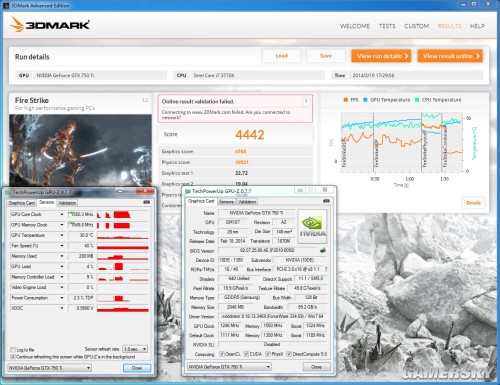The image size is (500, 385).
Task: Open GPU Core Clock sensor dropdown arrow
Action: tap(62, 214)
